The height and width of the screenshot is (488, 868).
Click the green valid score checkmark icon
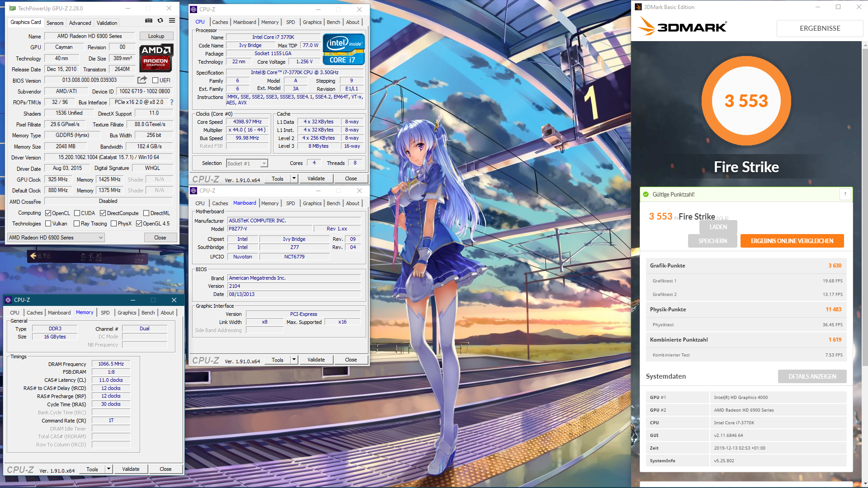click(646, 194)
